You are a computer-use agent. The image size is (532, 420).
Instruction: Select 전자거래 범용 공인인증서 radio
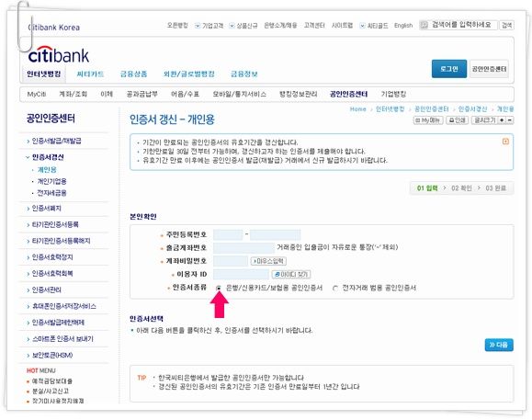[x=335, y=288]
